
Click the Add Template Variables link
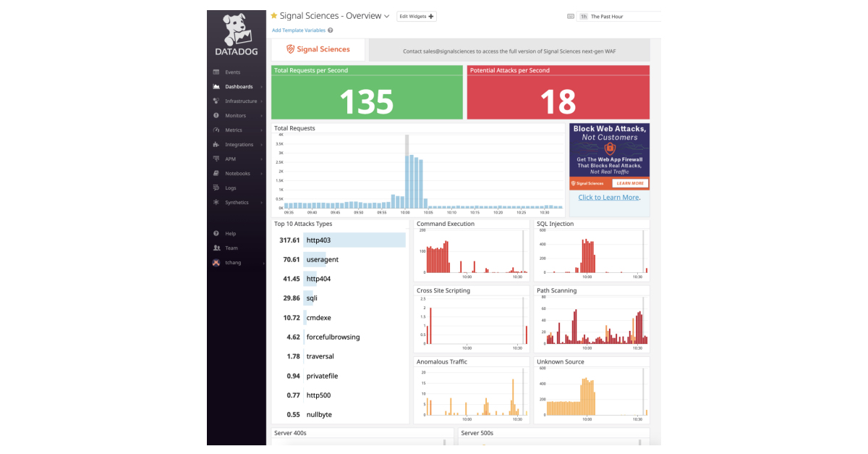tap(299, 30)
